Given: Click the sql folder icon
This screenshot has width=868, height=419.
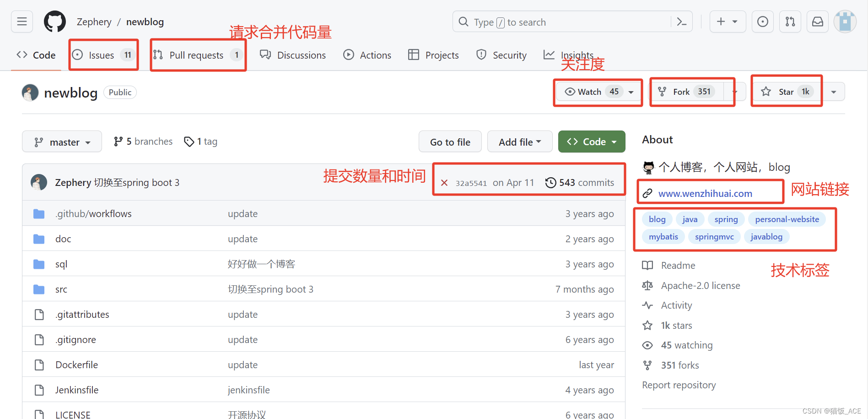Looking at the screenshot, I should pyautogui.click(x=39, y=264).
